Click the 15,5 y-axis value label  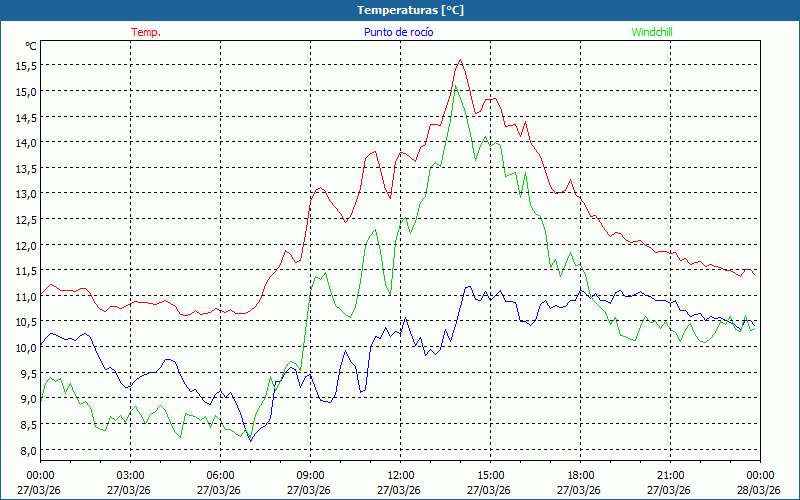point(26,65)
